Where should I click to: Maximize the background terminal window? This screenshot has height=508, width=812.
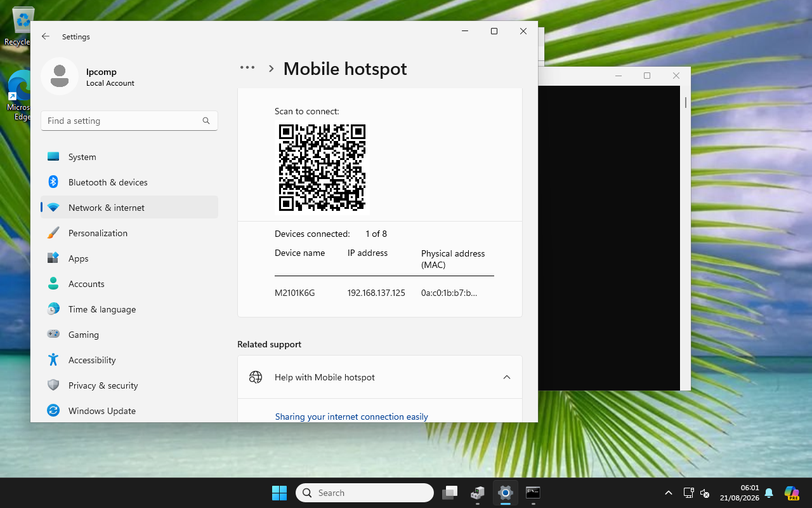point(647,76)
